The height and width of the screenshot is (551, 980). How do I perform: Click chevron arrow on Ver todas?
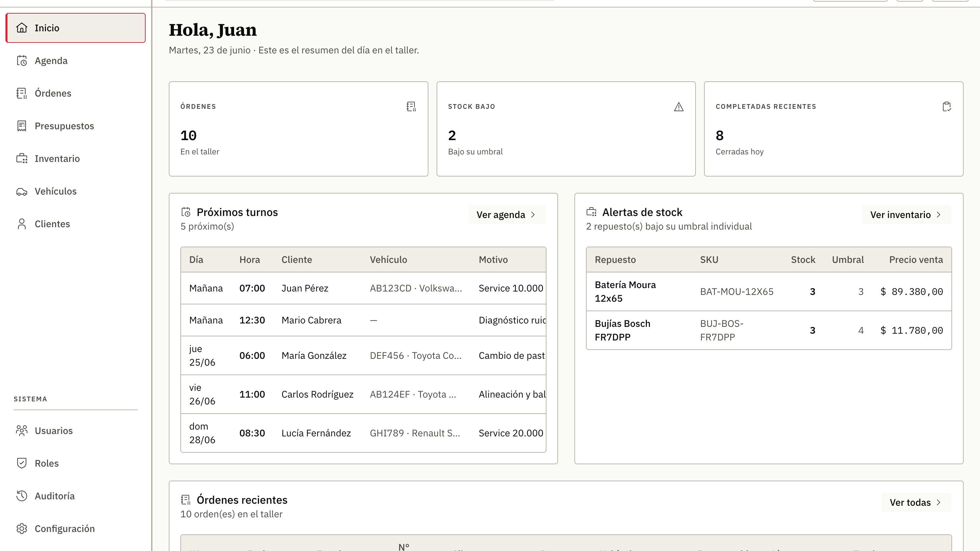[938, 502]
